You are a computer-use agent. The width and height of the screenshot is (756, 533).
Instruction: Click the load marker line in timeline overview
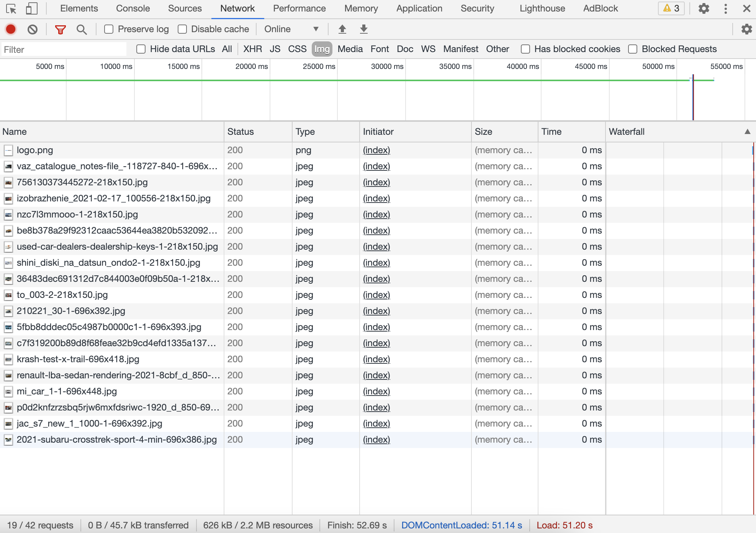pyautogui.click(x=693, y=97)
